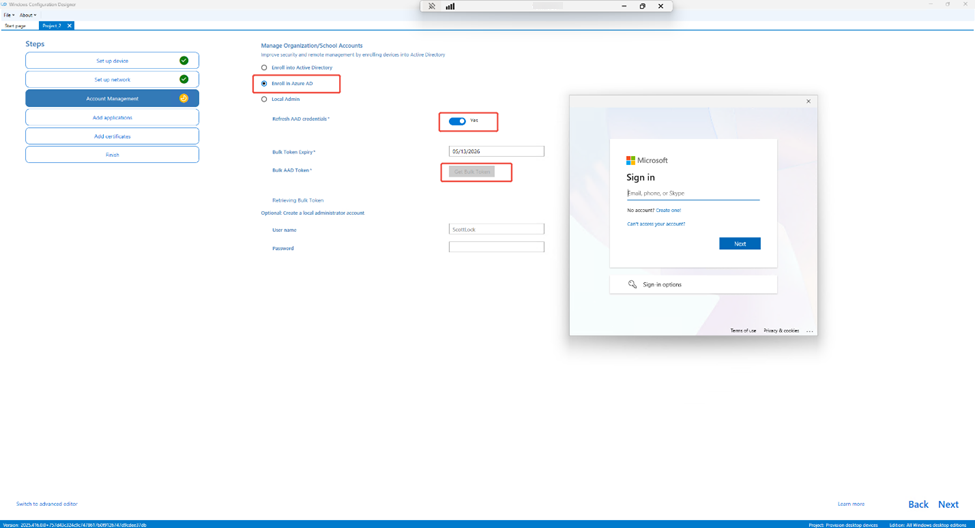Open the Account Management step
This screenshot has width=975, height=528.
(x=112, y=98)
